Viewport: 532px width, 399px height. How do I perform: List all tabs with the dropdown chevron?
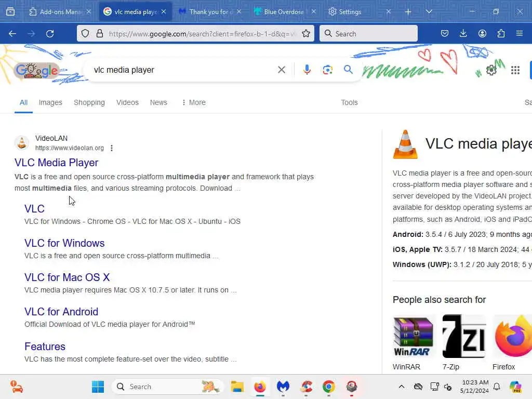429,12
